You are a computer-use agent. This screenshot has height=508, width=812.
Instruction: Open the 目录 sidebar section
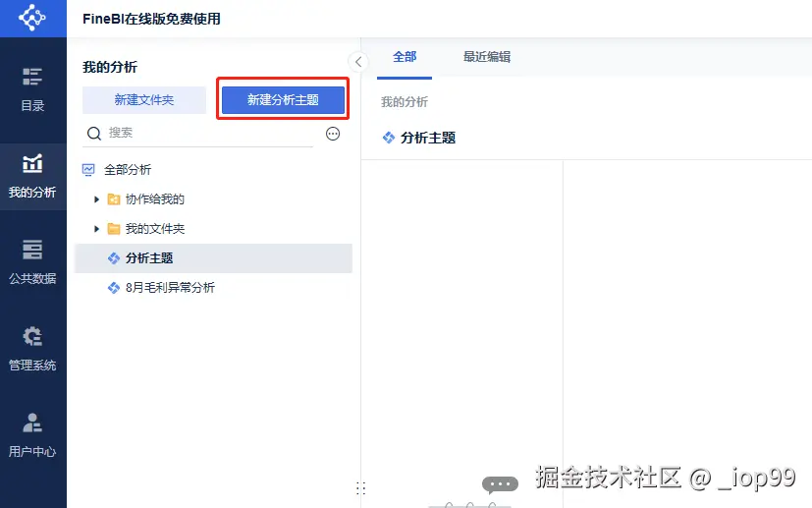tap(32, 89)
